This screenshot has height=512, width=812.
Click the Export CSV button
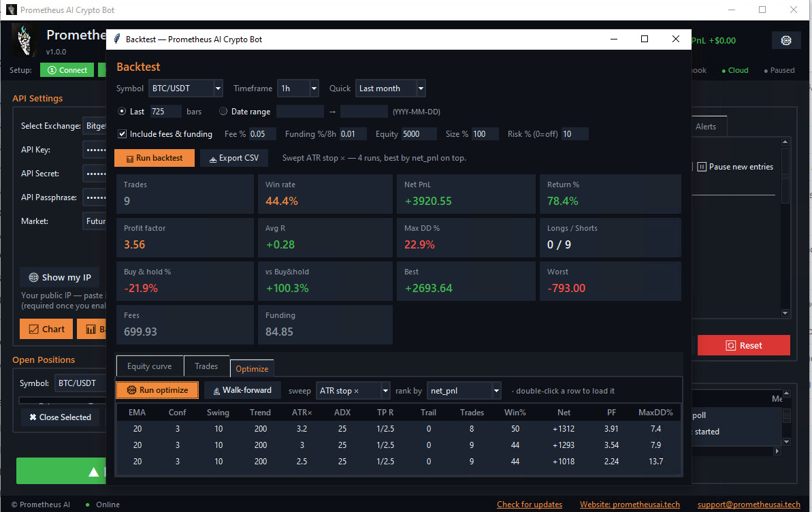click(x=234, y=158)
